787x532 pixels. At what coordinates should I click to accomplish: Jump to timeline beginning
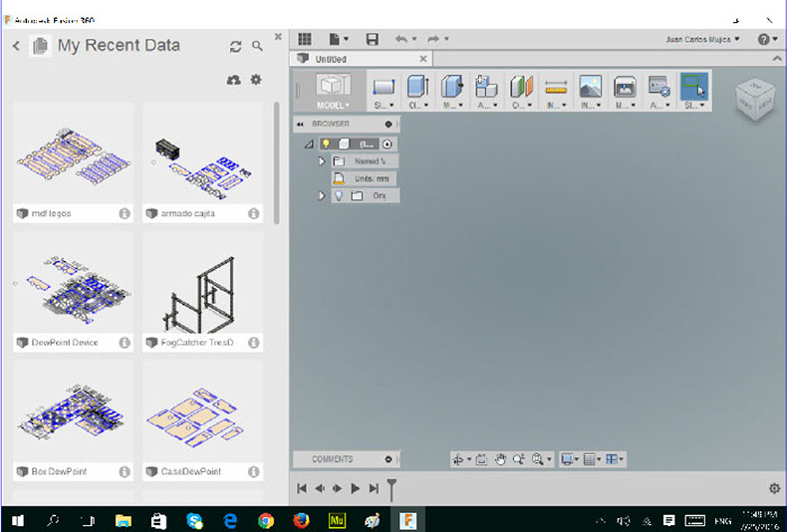coord(302,488)
